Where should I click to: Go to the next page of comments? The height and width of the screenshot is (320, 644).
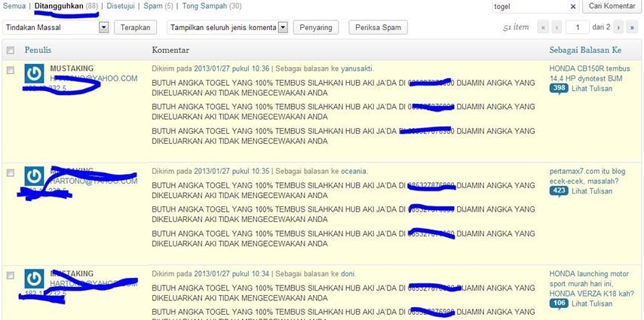click(618, 28)
